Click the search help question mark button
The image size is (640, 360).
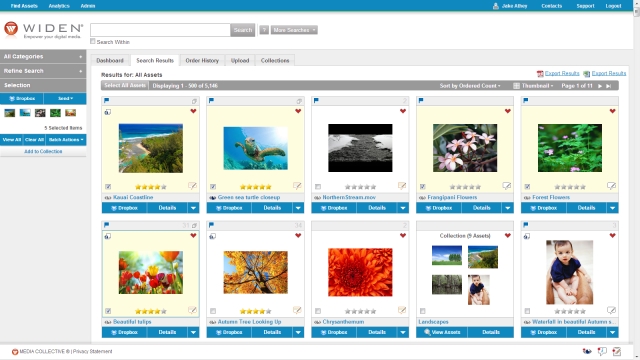(264, 30)
